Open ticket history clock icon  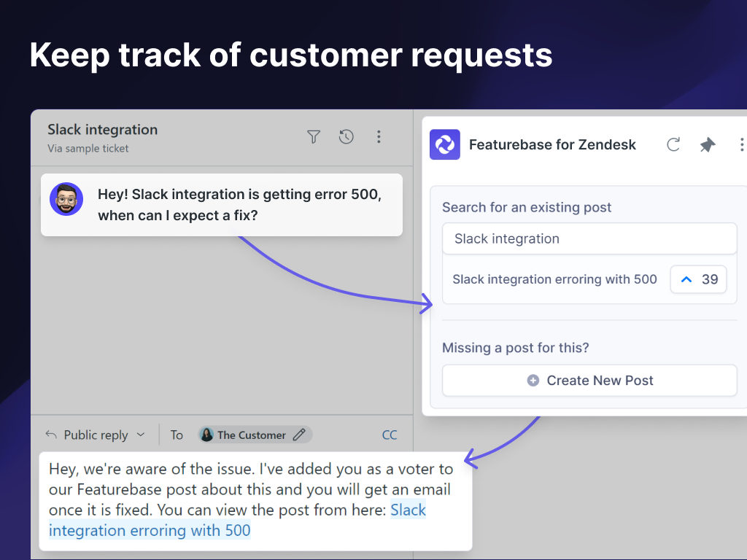(347, 136)
